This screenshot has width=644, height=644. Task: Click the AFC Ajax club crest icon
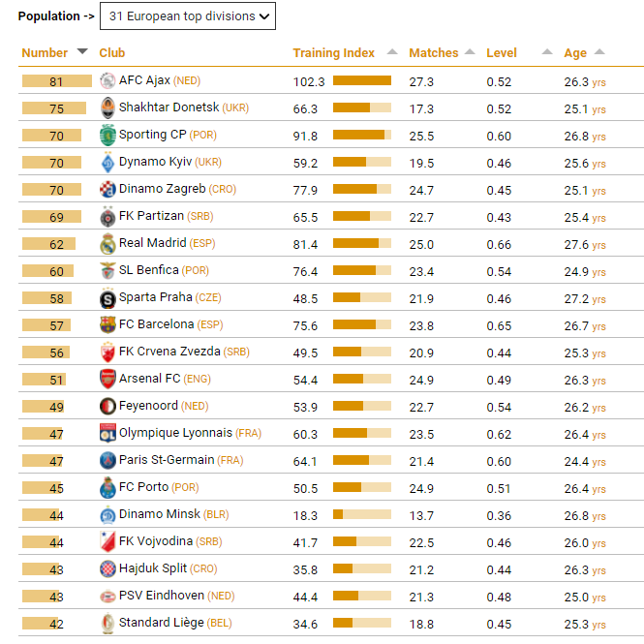(107, 81)
